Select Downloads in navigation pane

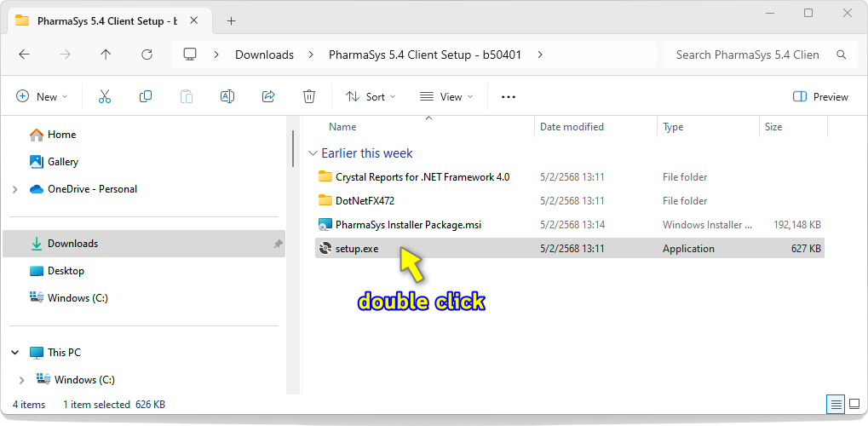click(x=144, y=244)
